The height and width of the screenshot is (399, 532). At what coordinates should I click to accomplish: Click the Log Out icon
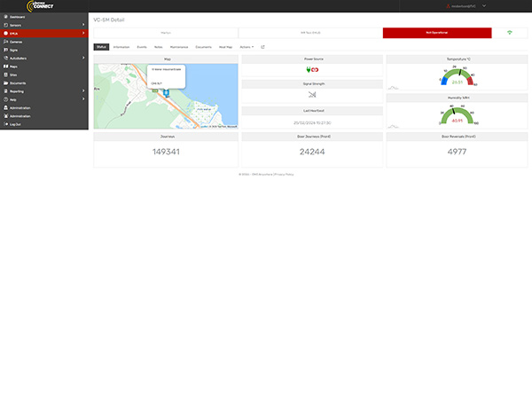5,124
